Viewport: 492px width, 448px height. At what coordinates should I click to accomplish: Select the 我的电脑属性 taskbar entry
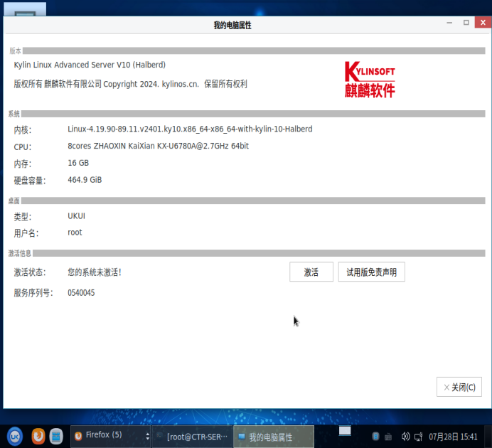(274, 437)
